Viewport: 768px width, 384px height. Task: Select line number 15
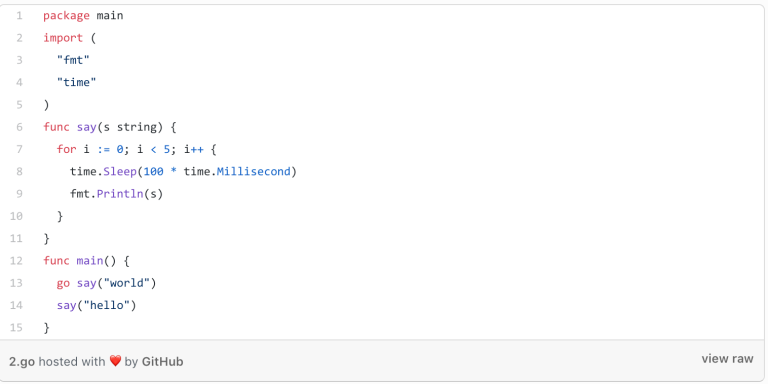tap(16, 327)
